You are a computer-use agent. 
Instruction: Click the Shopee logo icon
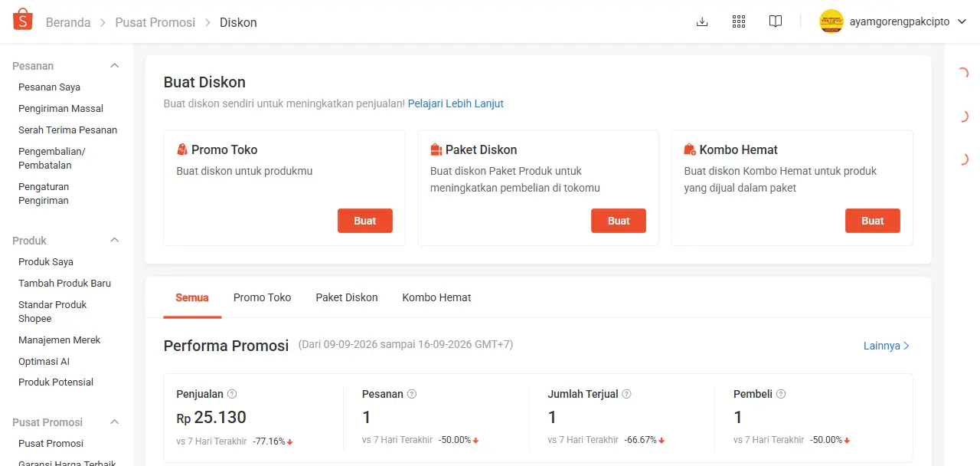23,20
